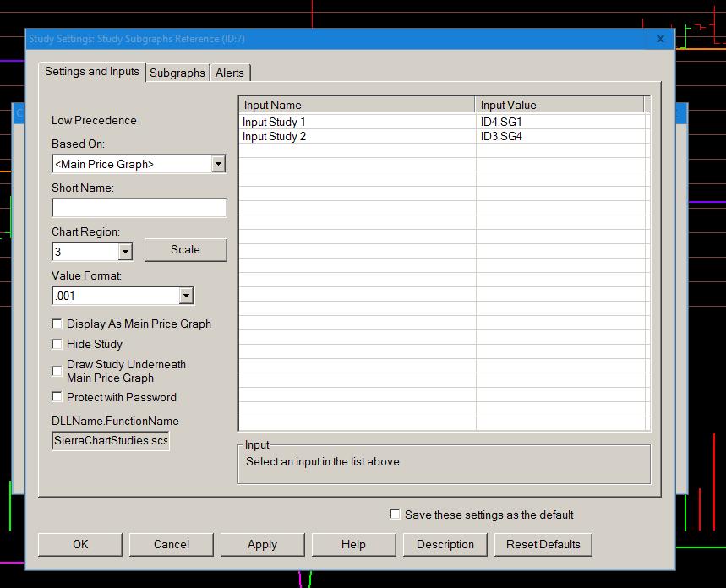This screenshot has width=726, height=588.
Task: Toggle the Hide Study checkbox
Action: pos(57,344)
